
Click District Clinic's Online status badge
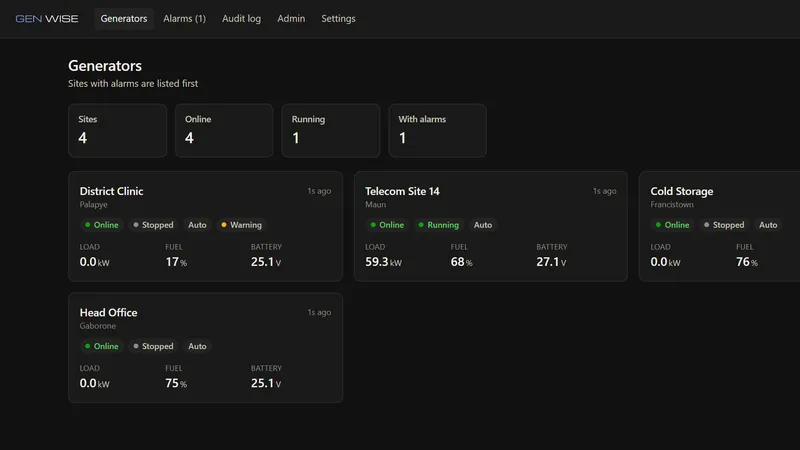click(102, 225)
